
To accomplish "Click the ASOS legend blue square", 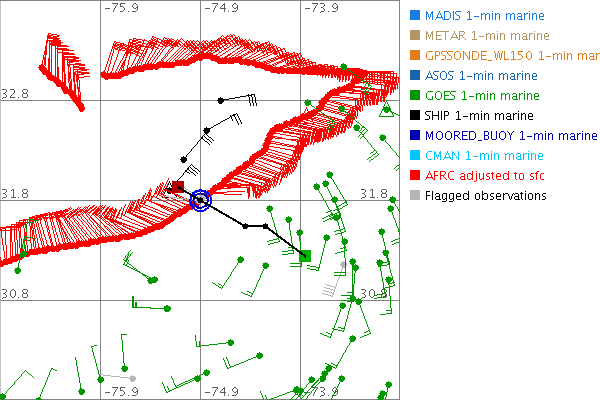I will pyautogui.click(x=415, y=75).
